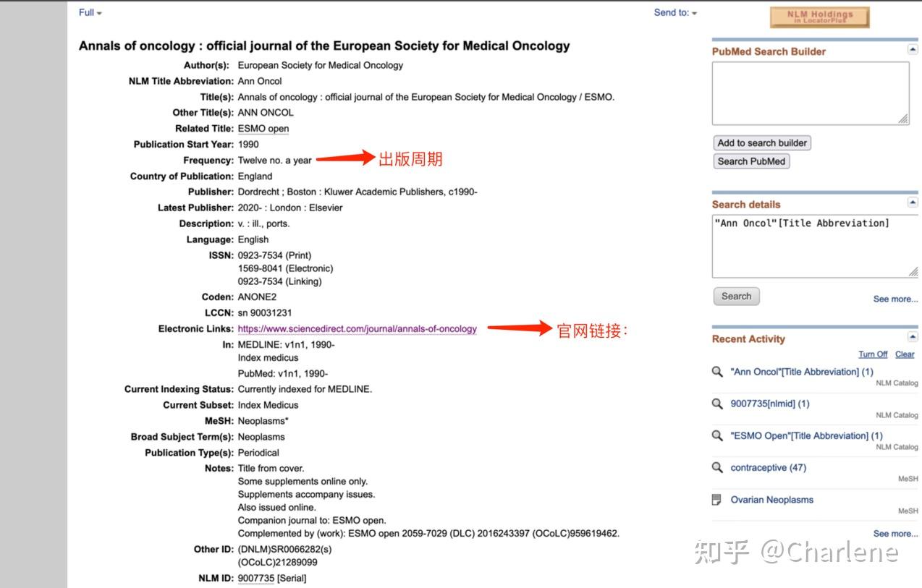This screenshot has height=588, width=922.
Task: Click magnifier icon beside contraceptive MeSH entry
Action: tap(717, 468)
